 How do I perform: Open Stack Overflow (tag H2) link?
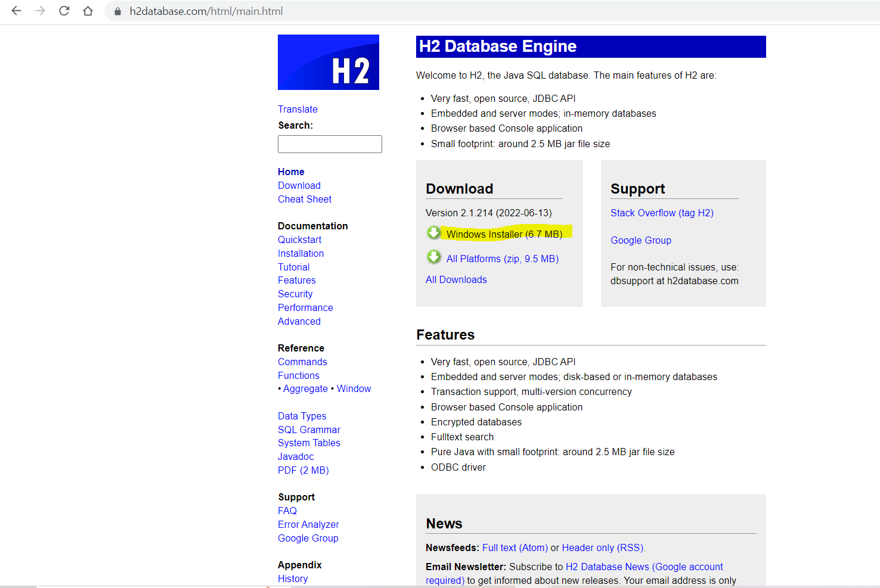click(662, 213)
